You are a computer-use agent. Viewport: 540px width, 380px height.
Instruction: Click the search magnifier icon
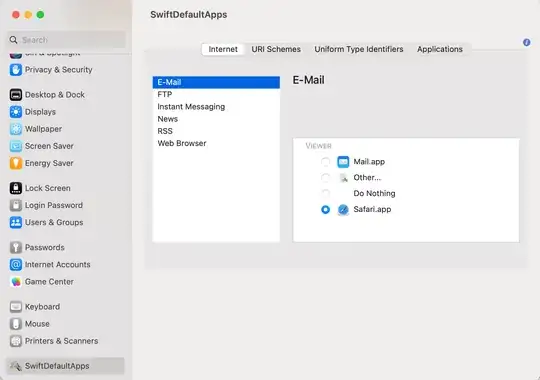(13, 40)
